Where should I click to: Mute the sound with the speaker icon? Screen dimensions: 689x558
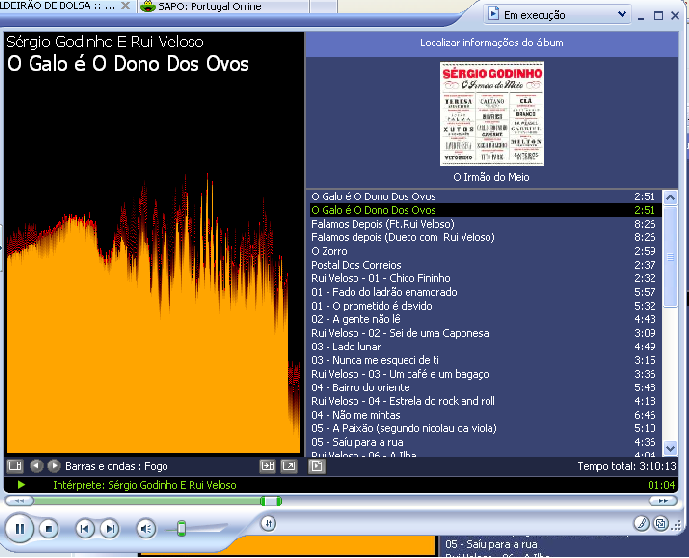[x=146, y=528]
